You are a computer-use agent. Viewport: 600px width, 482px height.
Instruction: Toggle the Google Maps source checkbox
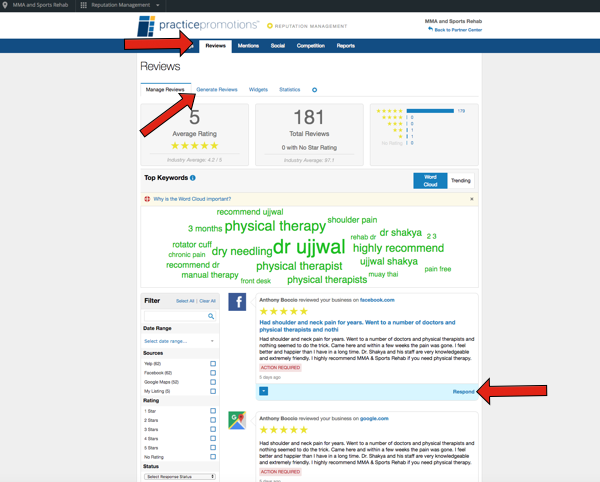point(213,382)
